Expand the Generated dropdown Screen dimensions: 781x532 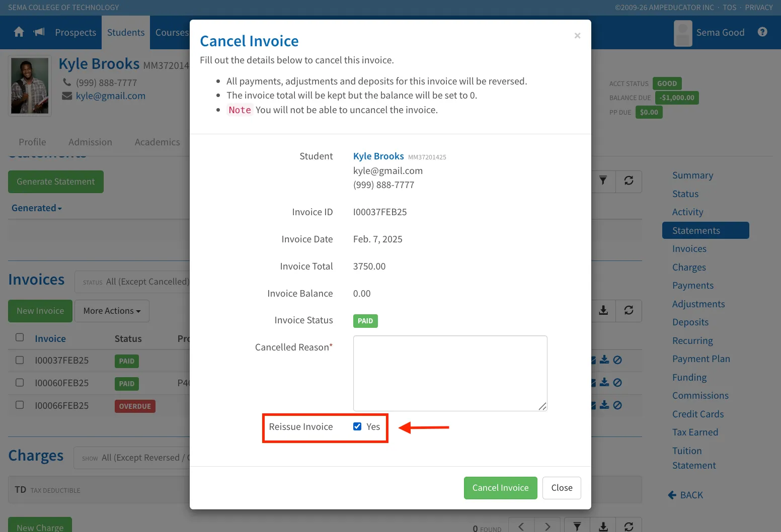pyautogui.click(x=37, y=208)
